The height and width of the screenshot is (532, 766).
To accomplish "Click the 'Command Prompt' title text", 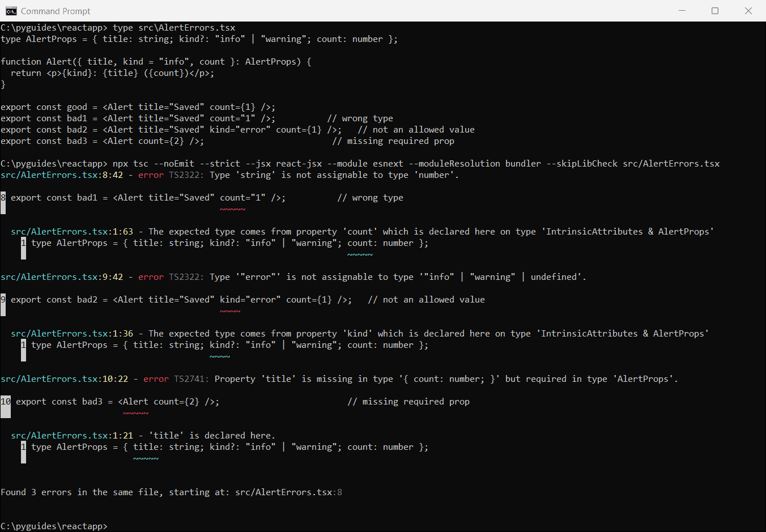I will (56, 11).
